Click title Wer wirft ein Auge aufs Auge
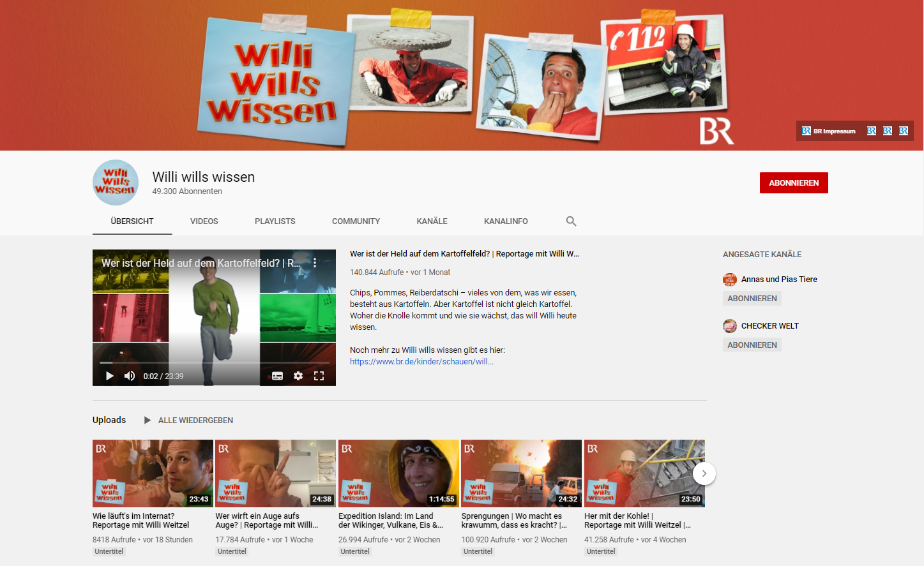The width and height of the screenshot is (924, 566). pyautogui.click(x=266, y=521)
